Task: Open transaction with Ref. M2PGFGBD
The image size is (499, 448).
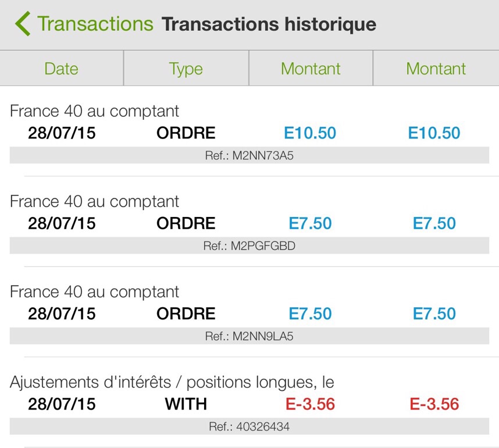Action: click(x=249, y=246)
